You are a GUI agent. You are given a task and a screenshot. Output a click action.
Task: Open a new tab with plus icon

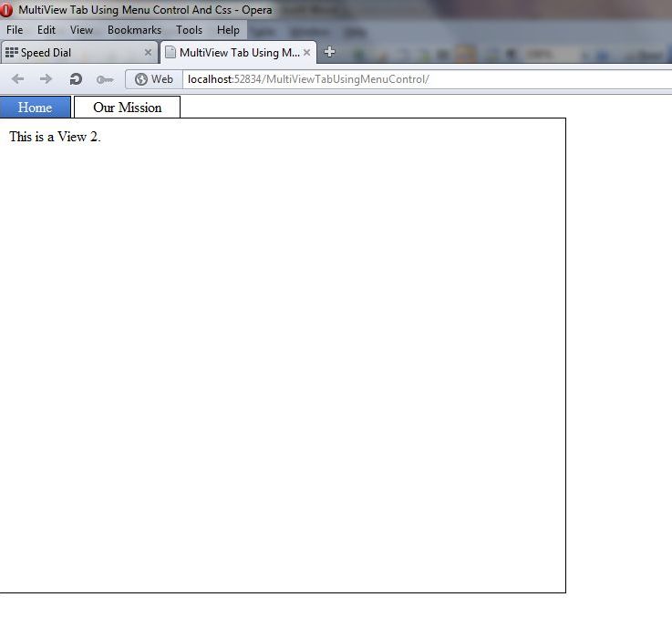pyautogui.click(x=329, y=52)
